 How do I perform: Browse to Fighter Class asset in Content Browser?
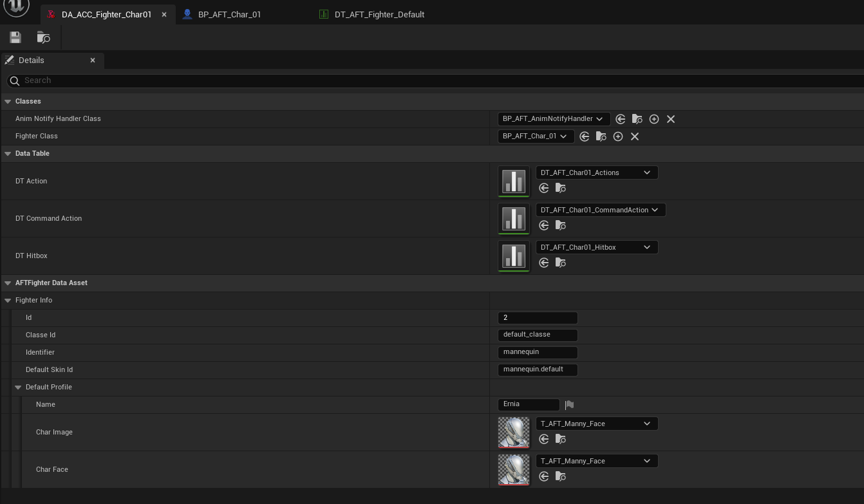click(601, 136)
